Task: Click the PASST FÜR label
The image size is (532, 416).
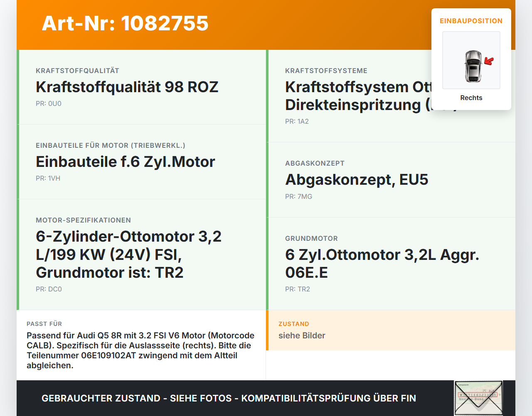Action: coord(44,324)
